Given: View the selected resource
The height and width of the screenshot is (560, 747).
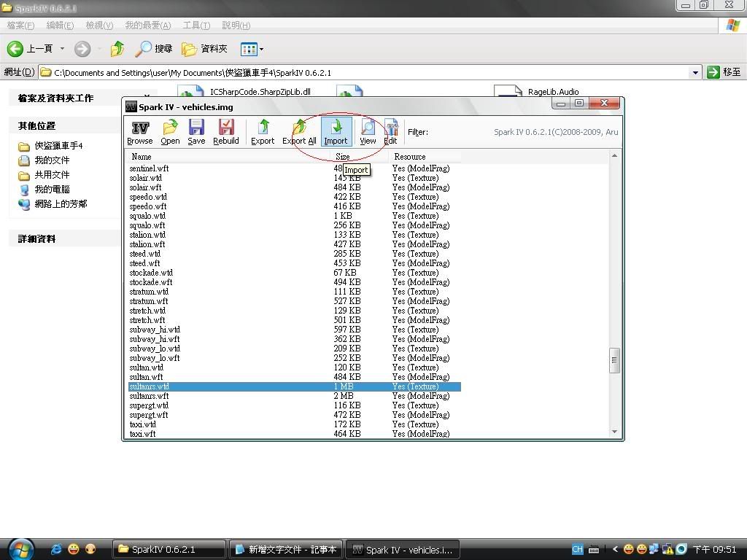Looking at the screenshot, I should [368, 132].
